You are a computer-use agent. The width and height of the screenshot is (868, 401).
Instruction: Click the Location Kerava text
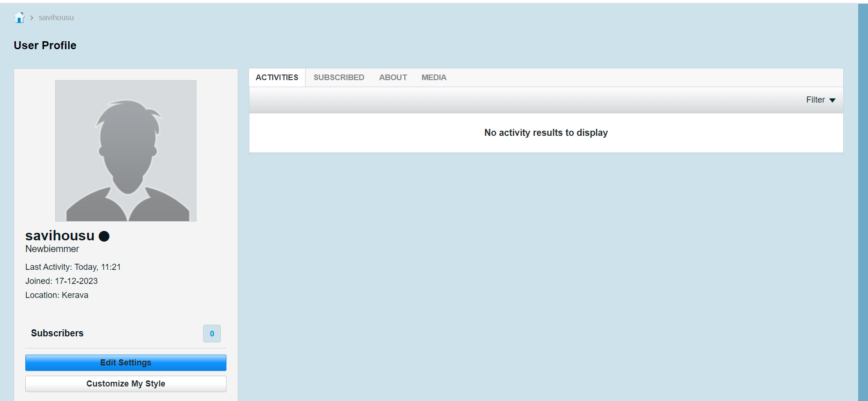coord(57,295)
